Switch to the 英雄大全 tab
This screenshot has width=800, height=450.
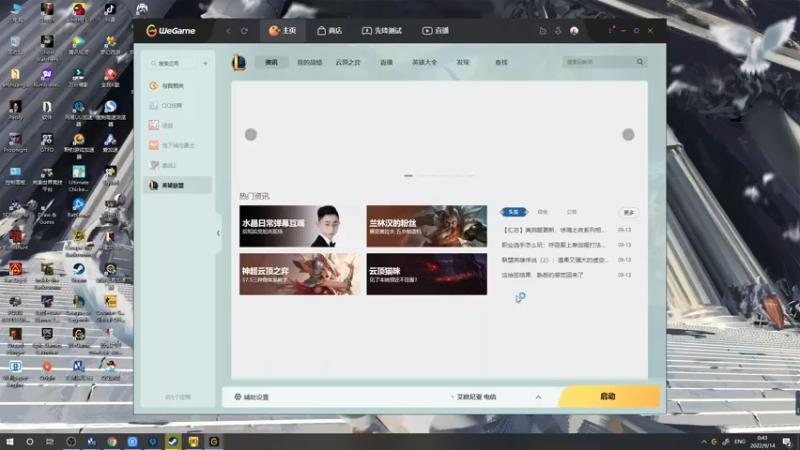[x=424, y=62]
